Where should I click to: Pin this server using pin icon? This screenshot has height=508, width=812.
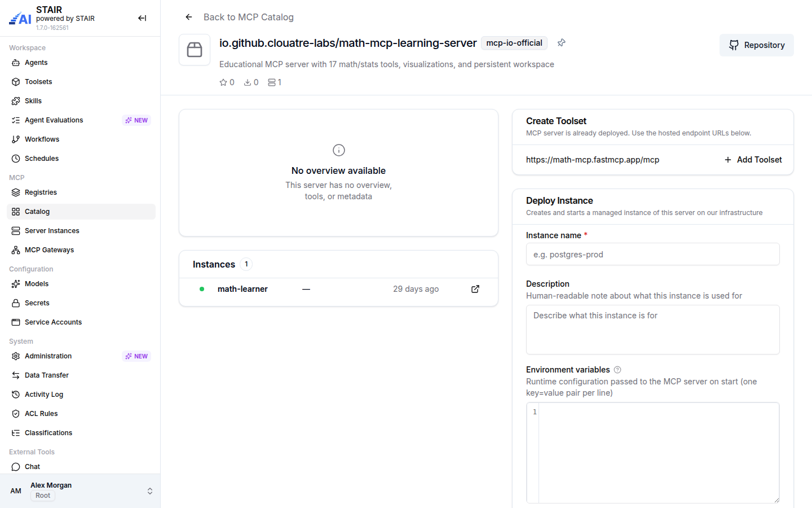point(562,43)
